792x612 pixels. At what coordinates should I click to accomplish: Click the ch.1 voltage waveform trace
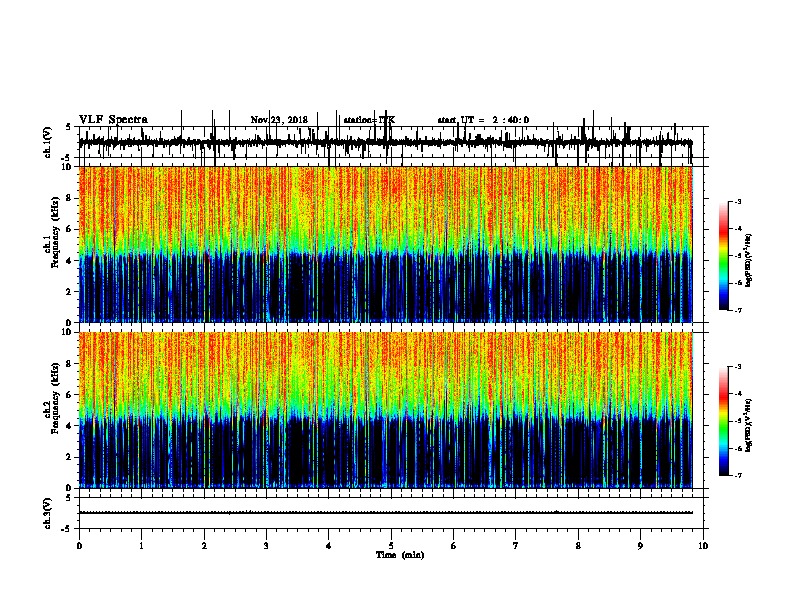pos(385,143)
